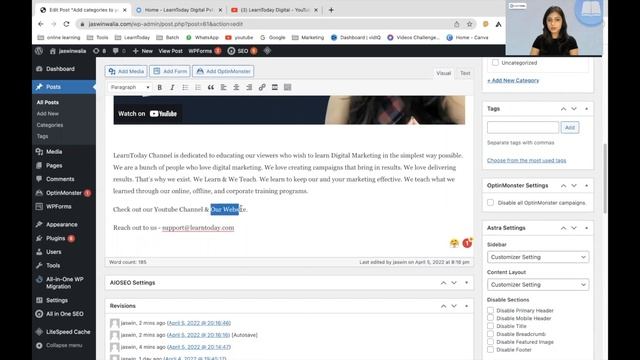Open the Categories submenu under Posts

tap(50, 125)
